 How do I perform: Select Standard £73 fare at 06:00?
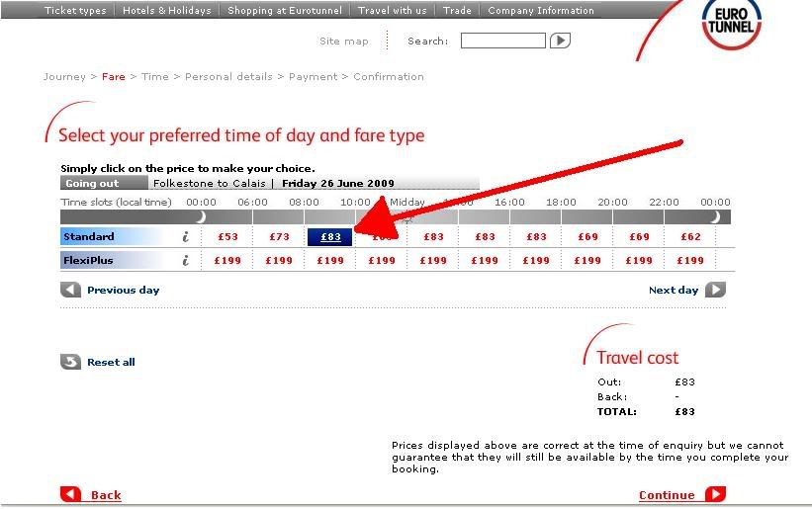[x=279, y=237]
